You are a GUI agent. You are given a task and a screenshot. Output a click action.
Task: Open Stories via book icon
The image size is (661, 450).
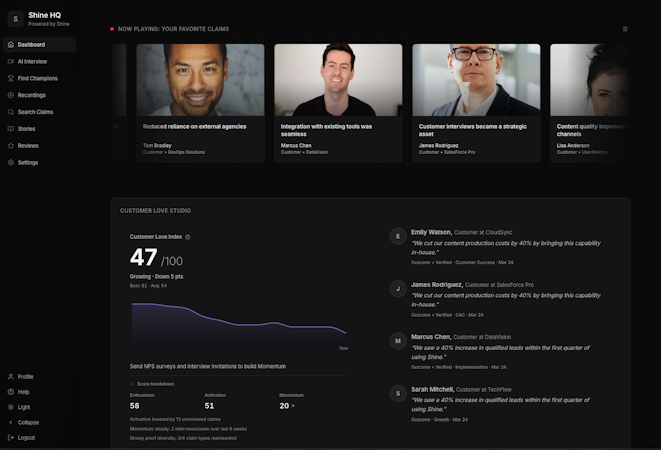[x=11, y=129]
